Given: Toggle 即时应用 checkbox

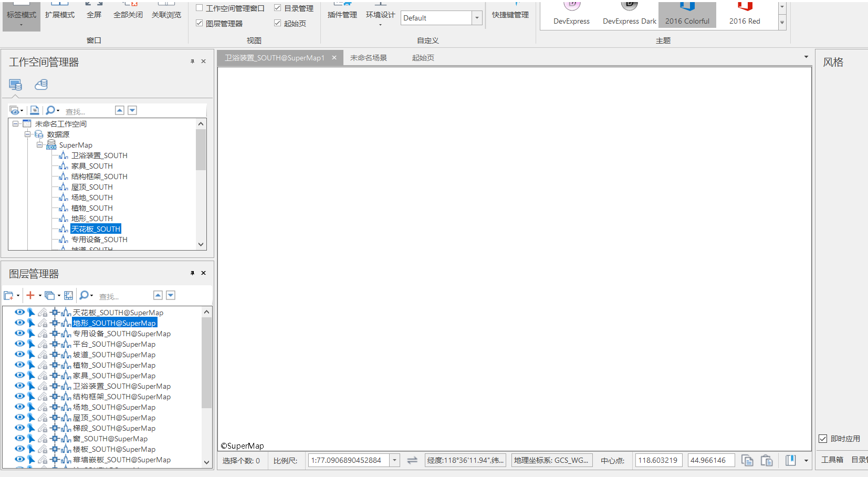Looking at the screenshot, I should point(823,439).
